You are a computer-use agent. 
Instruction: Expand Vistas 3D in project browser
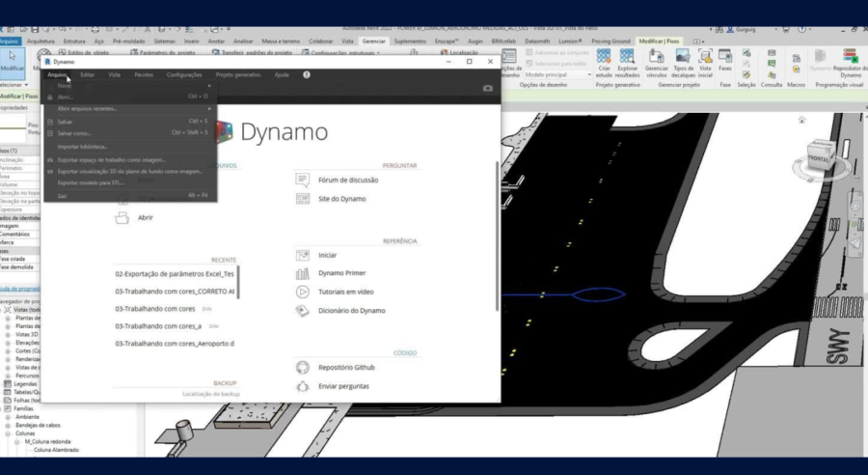pos(8,335)
